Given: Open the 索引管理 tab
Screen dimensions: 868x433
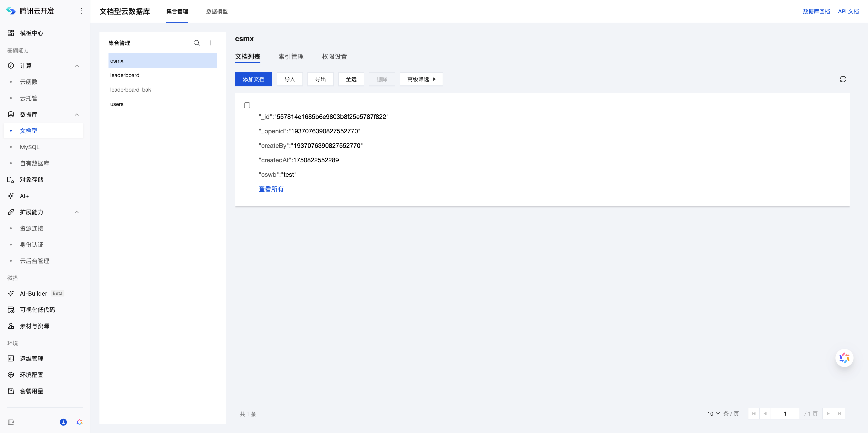Looking at the screenshot, I should point(291,56).
